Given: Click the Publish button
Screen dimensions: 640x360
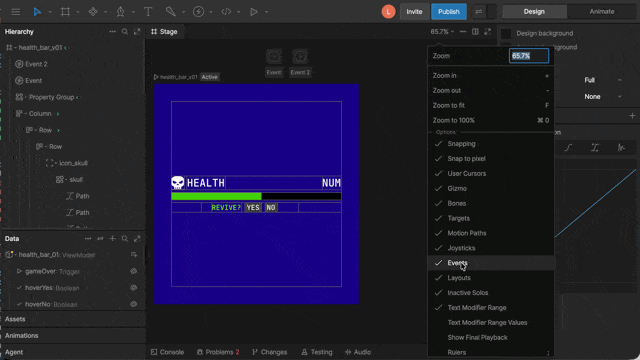Looking at the screenshot, I should point(449,11).
